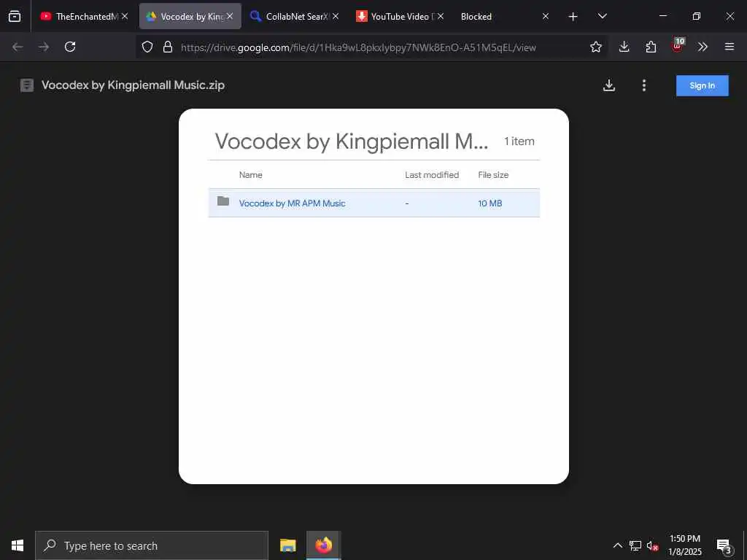Click the archive heading Vocodex by Kingpiemall
The height and width of the screenshot is (560, 747).
352,141
